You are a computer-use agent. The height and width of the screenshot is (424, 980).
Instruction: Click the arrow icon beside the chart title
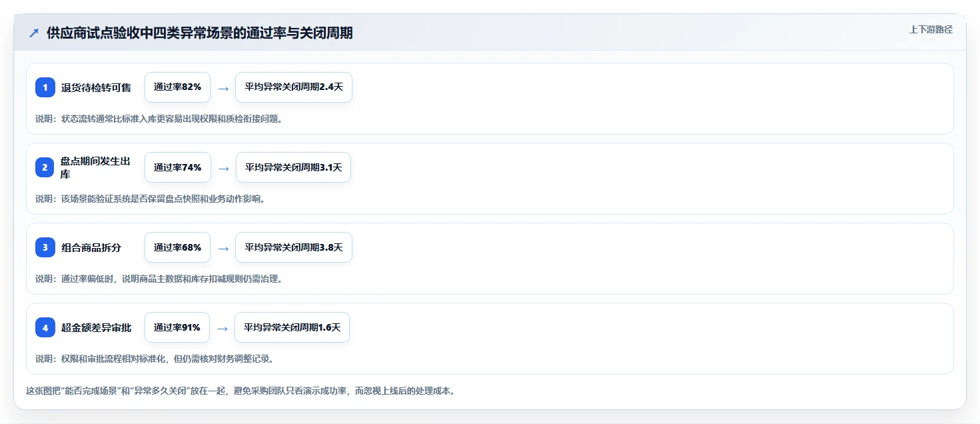click(x=34, y=33)
